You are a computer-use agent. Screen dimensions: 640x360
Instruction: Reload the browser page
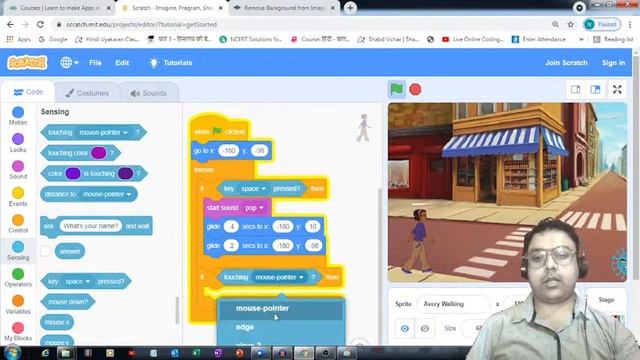tap(40, 24)
